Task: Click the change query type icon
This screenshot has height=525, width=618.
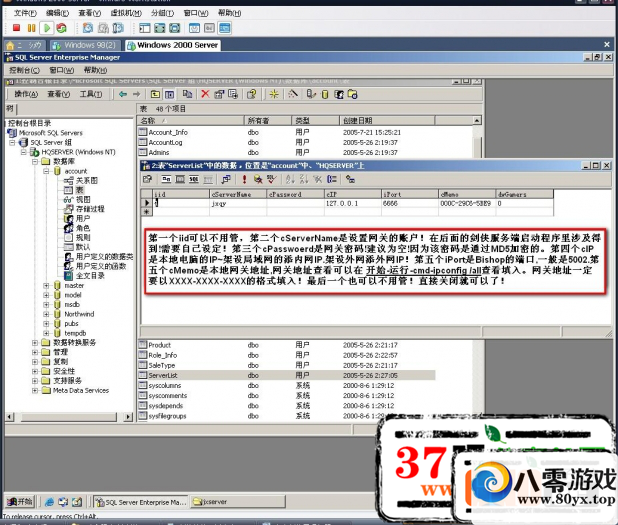Action: pyautogui.click(x=226, y=180)
